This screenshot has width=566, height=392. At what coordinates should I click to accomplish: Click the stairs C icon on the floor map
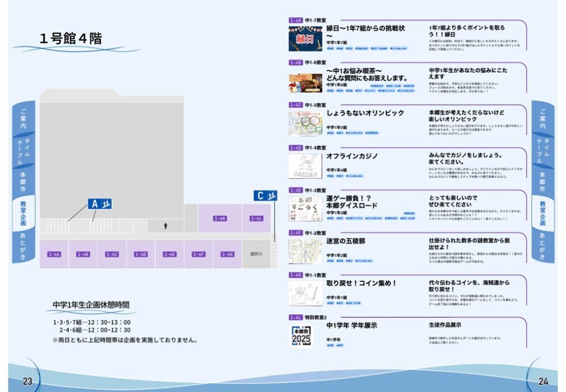265,196
